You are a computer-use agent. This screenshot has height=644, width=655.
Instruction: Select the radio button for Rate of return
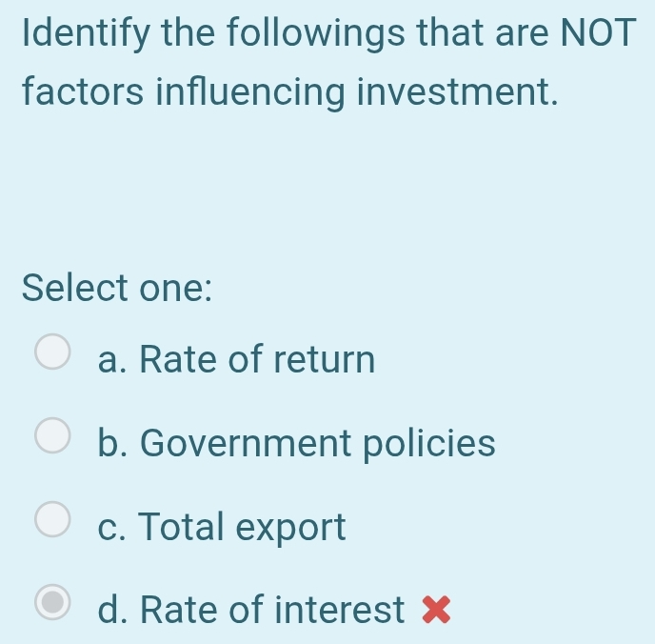[52, 352]
